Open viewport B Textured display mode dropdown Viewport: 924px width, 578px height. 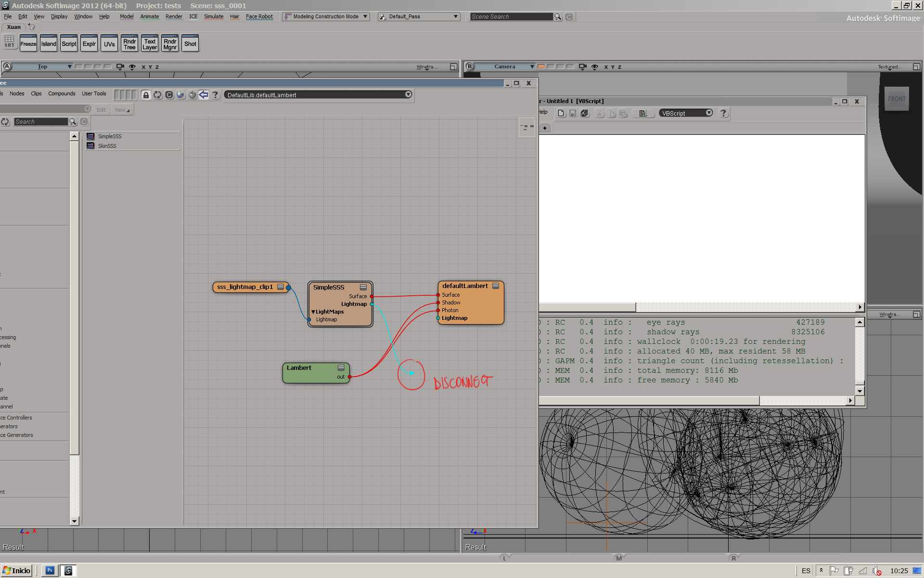890,67
